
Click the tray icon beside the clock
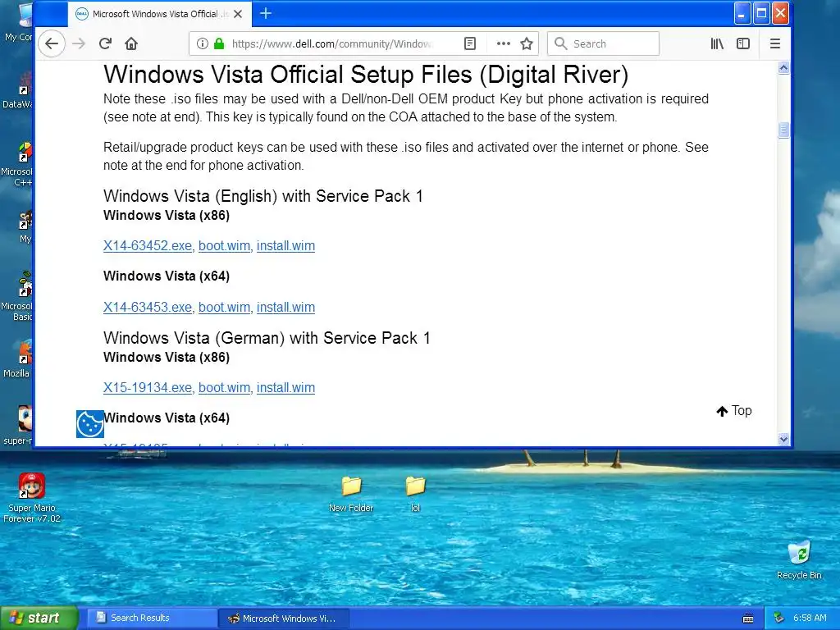[x=778, y=619]
